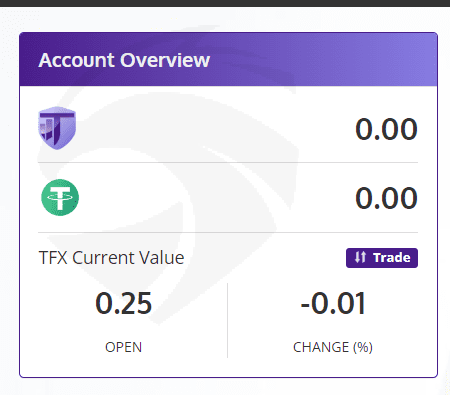Viewport: 450px width, 395px height.
Task: Click the vertical divider between OPEN and CHANGE
Action: [x=228, y=320]
